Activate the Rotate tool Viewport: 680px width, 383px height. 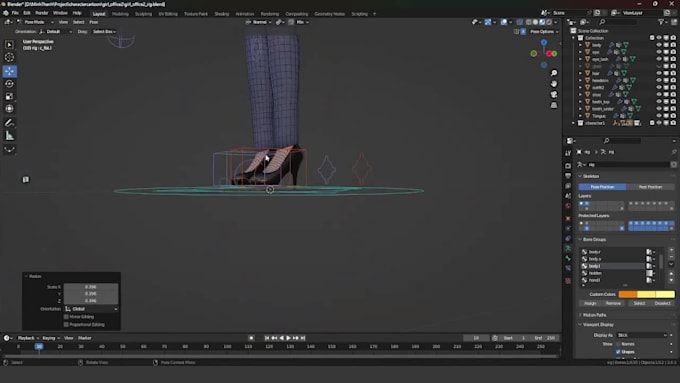[x=9, y=84]
